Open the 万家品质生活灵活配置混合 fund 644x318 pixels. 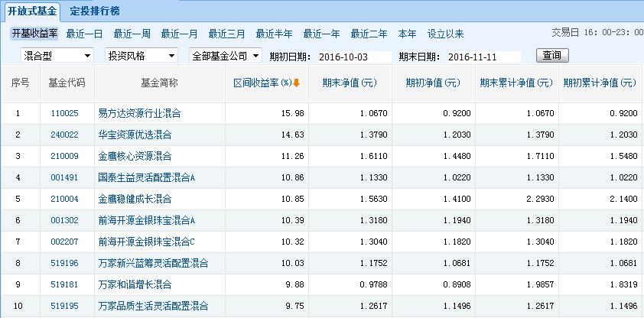pyautogui.click(x=153, y=306)
